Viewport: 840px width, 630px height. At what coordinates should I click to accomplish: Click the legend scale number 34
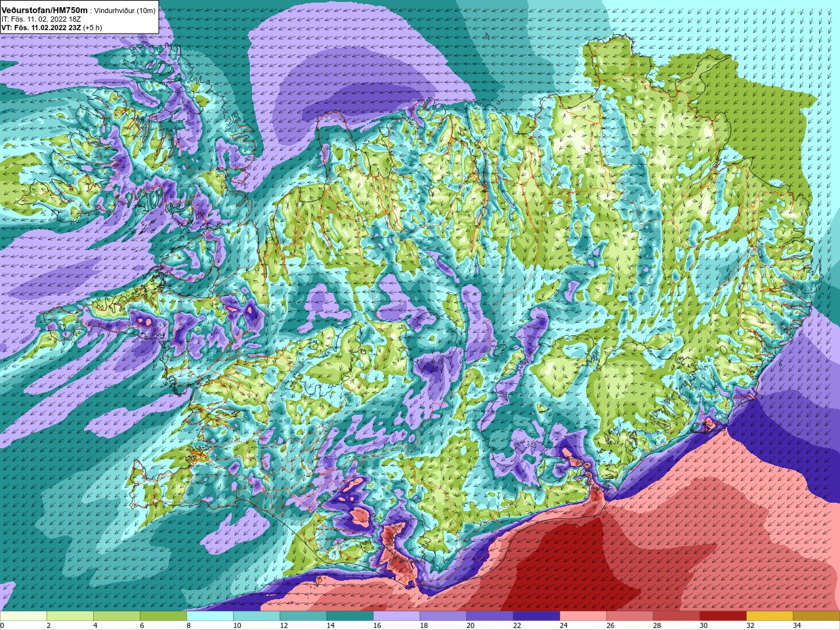click(797, 625)
